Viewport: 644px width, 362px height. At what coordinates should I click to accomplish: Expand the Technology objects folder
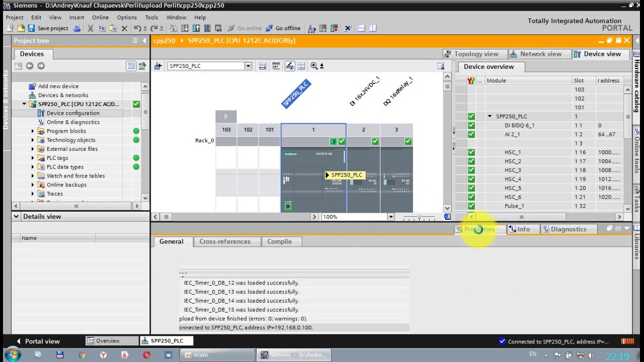pyautogui.click(x=33, y=140)
